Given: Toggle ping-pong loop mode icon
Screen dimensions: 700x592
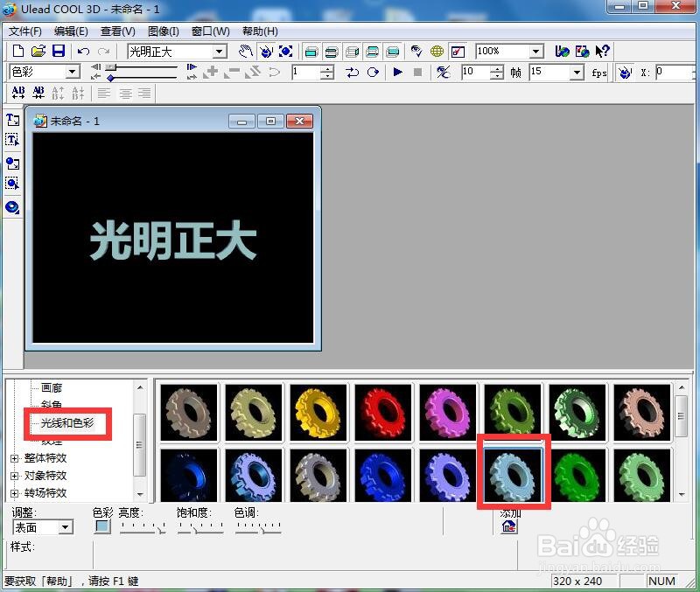Looking at the screenshot, I should tap(353, 72).
